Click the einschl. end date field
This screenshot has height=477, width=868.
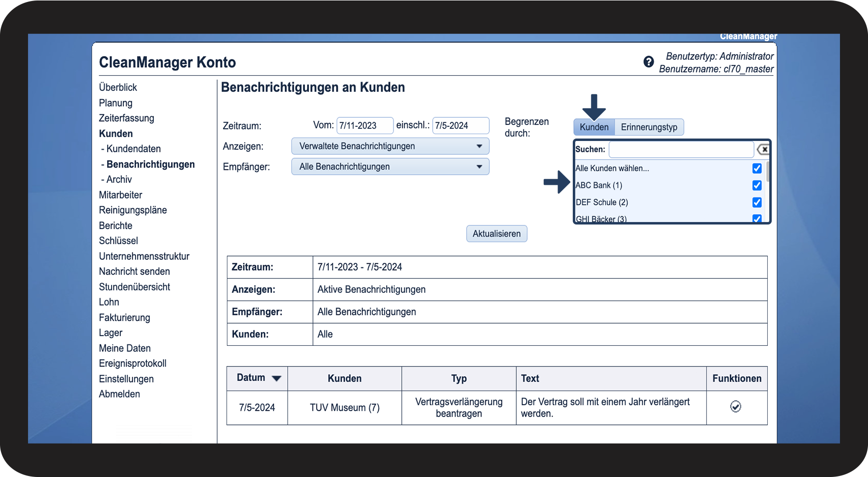coord(460,126)
